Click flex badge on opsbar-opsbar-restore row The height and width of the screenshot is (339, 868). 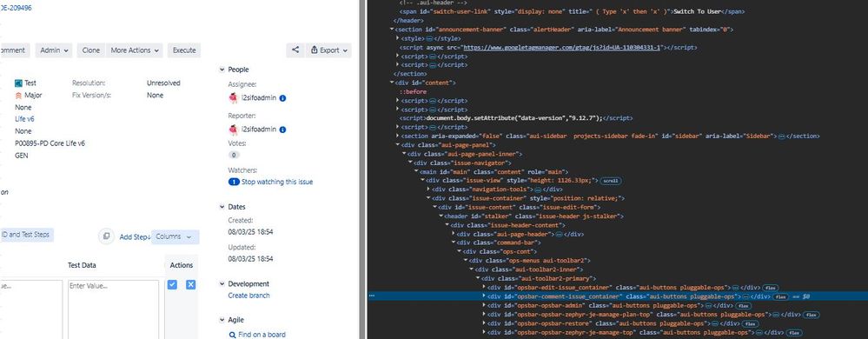[x=750, y=323]
